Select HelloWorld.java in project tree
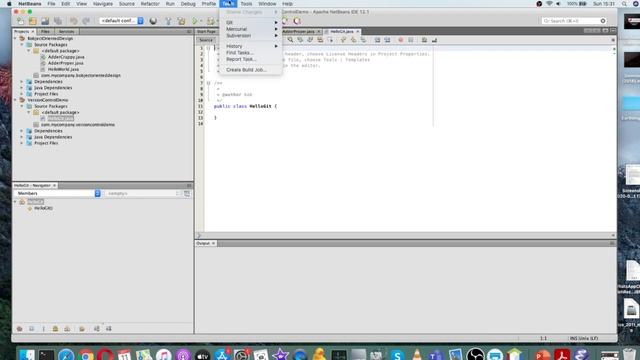Image resolution: width=640 pixels, height=360 pixels. 64,69
